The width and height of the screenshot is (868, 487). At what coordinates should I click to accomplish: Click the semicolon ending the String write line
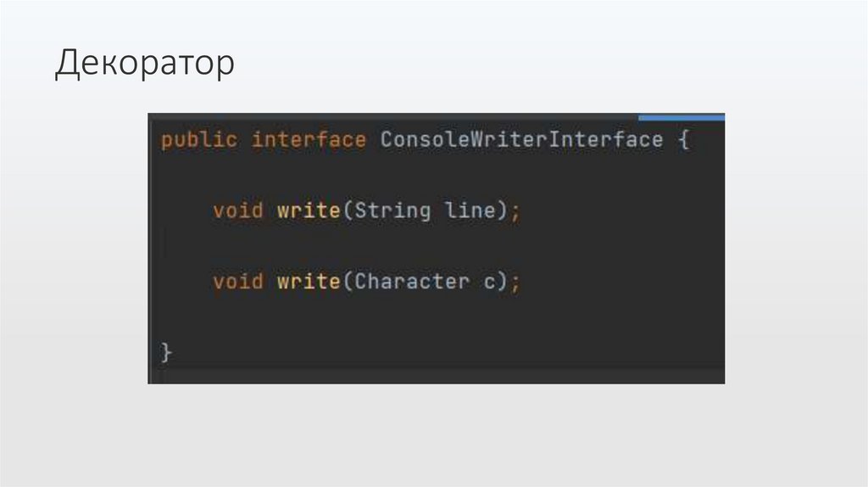pos(515,210)
